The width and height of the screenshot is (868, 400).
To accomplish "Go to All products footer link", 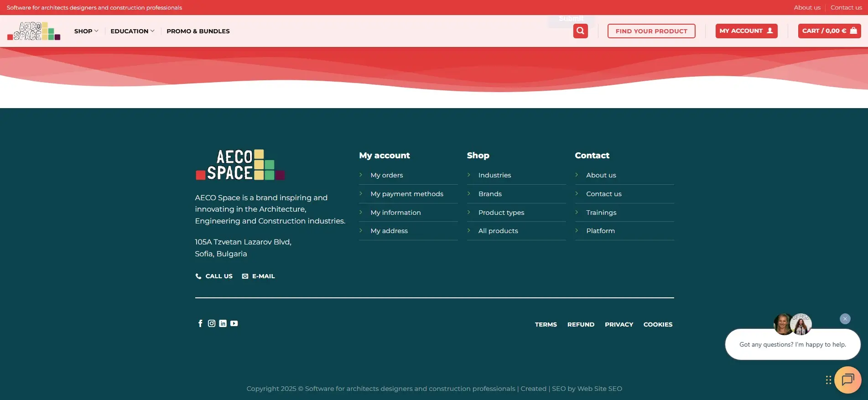I will coord(498,231).
